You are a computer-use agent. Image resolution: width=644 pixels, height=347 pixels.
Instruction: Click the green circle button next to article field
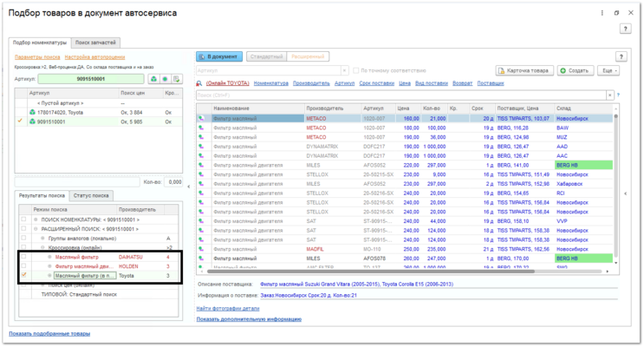(x=165, y=79)
